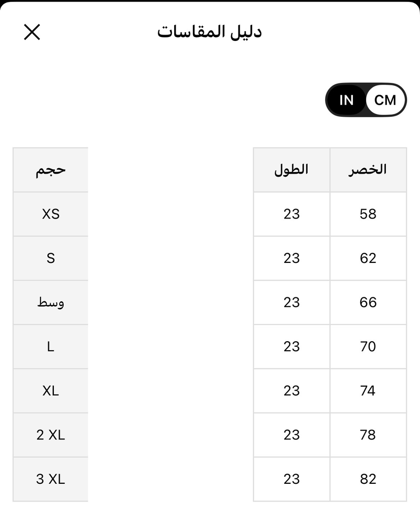Click the حجم size column header
This screenshot has width=420, height=505.
(50, 170)
